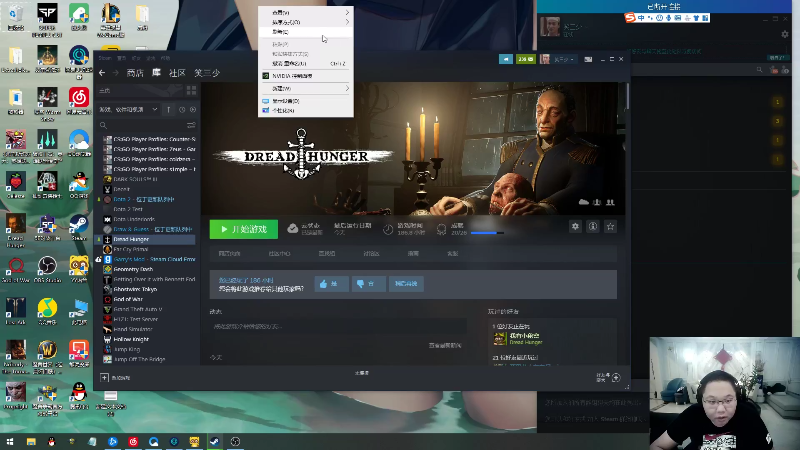Open File Explorer from taskbar
This screenshot has height=450, width=800.
click(x=31, y=441)
